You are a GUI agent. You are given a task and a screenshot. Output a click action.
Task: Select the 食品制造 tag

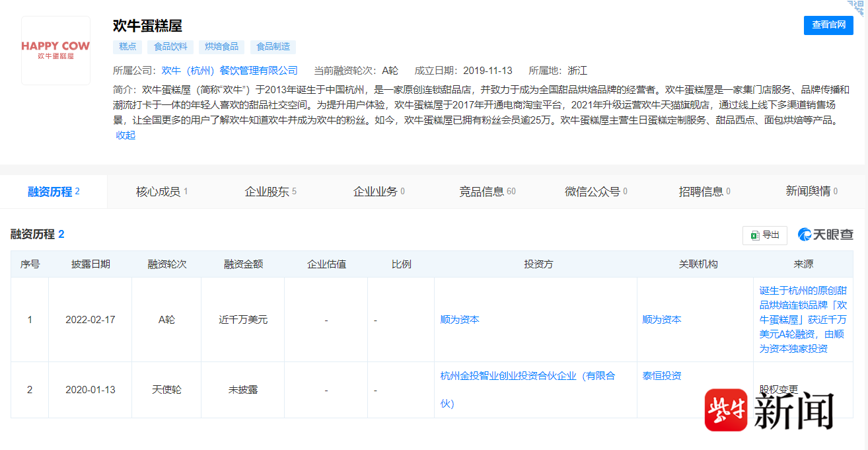(x=273, y=47)
